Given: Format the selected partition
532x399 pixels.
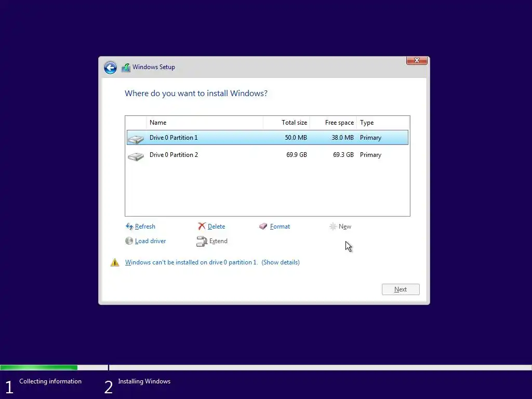Looking at the screenshot, I should 280,227.
